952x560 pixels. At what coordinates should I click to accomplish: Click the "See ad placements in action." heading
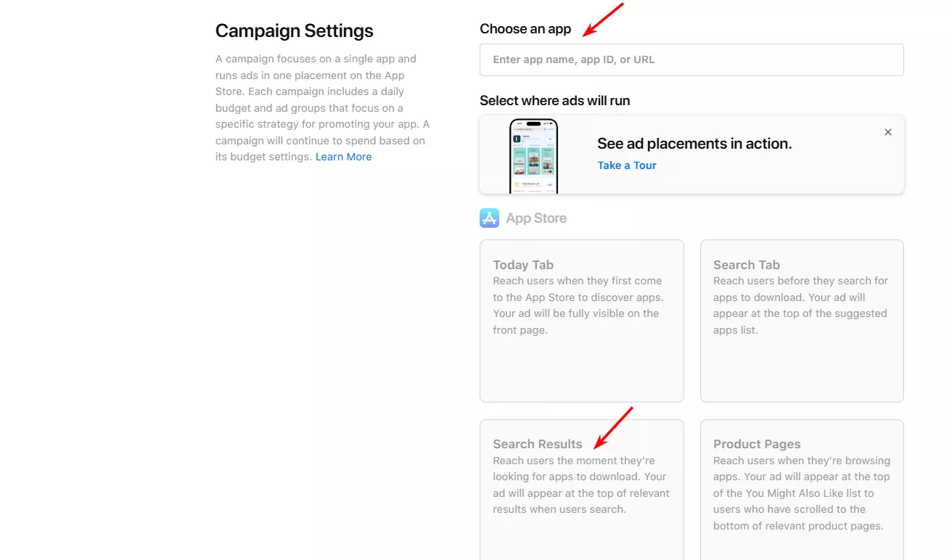point(694,144)
